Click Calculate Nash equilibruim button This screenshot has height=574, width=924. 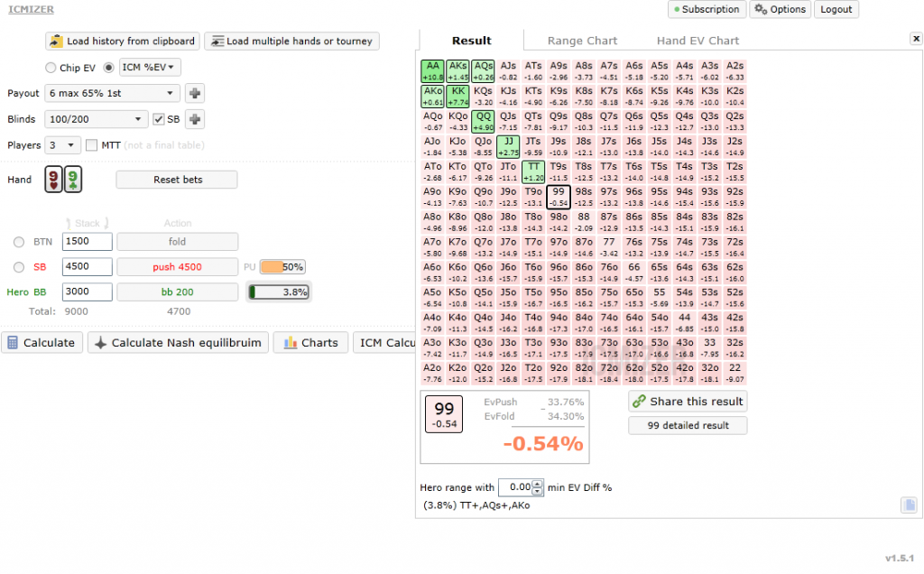(x=179, y=342)
